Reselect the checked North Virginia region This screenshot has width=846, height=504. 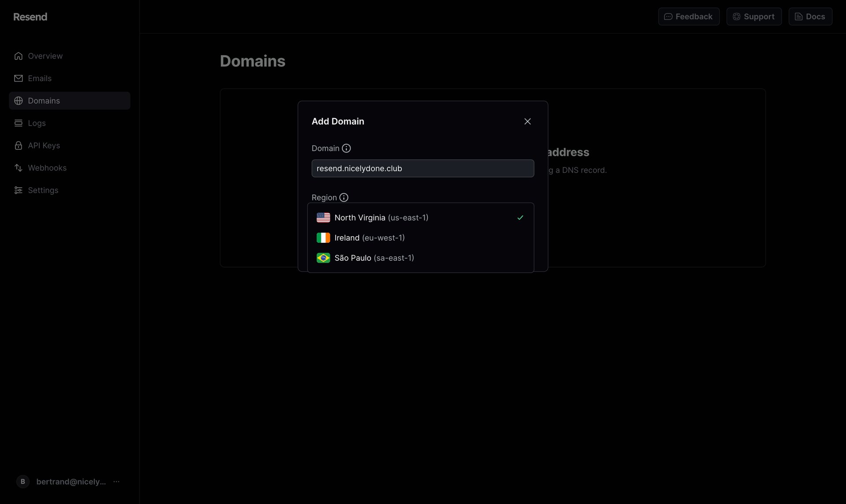(x=381, y=217)
